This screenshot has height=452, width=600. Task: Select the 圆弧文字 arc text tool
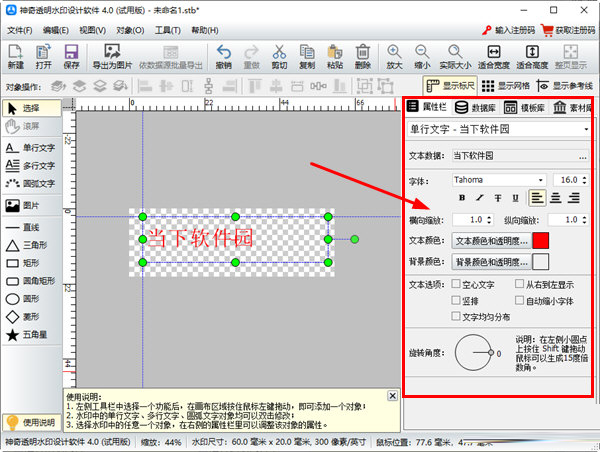31,184
